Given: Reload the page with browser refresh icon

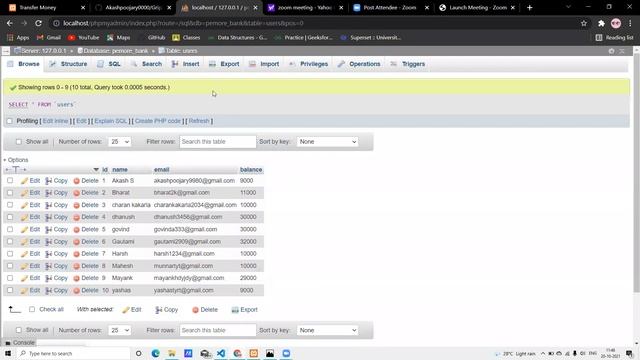Looking at the screenshot, I should 38,23.
